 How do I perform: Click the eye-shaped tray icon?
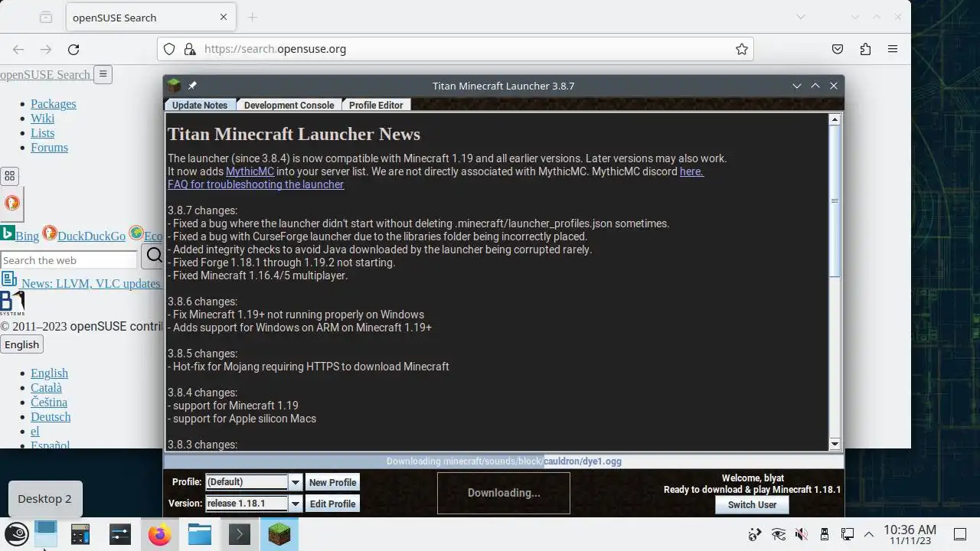[779, 534]
